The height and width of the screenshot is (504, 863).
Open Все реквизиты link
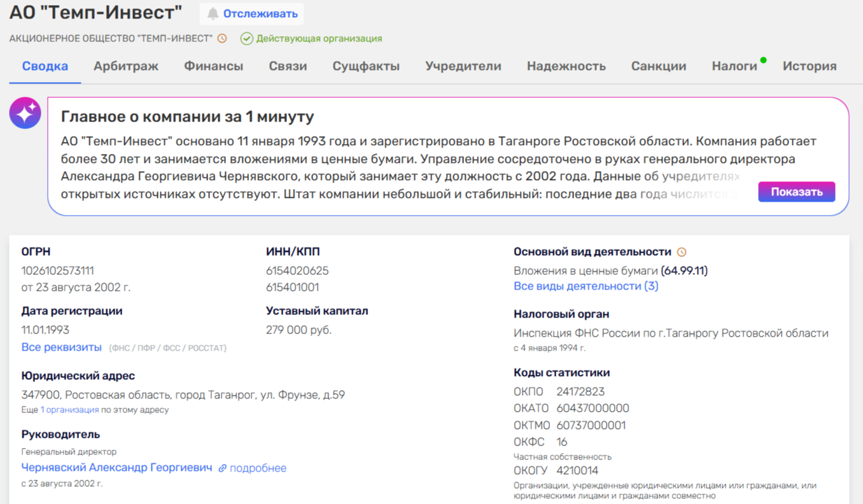point(62,347)
